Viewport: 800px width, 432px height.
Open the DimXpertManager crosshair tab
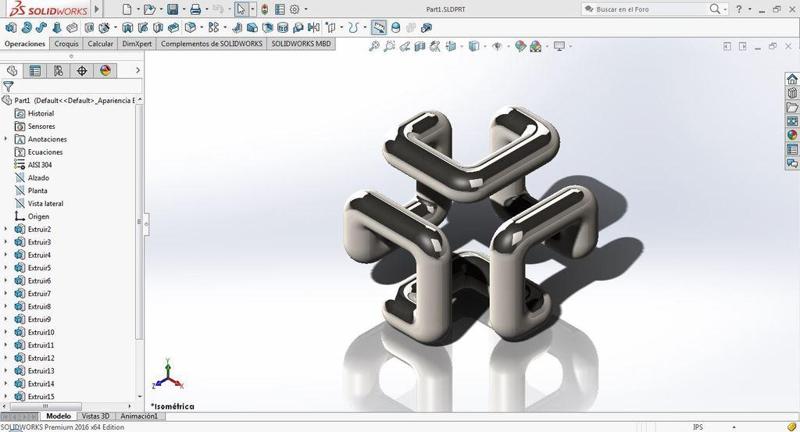click(x=82, y=71)
